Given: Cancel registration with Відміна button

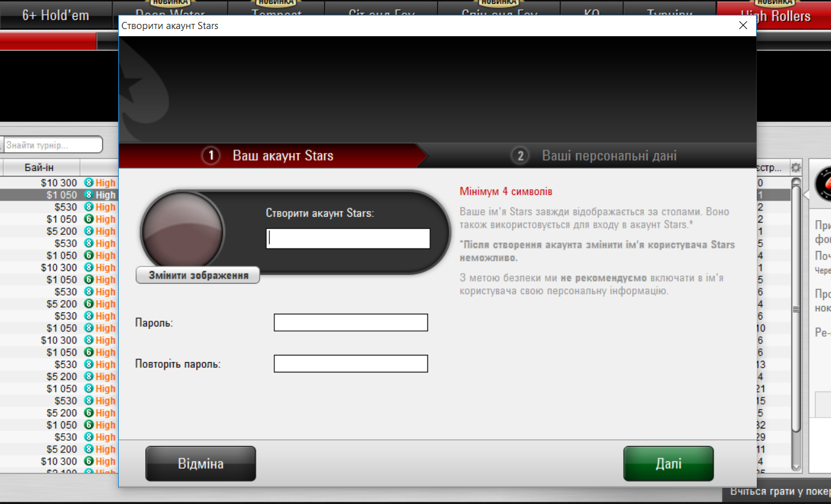Looking at the screenshot, I should (201, 463).
